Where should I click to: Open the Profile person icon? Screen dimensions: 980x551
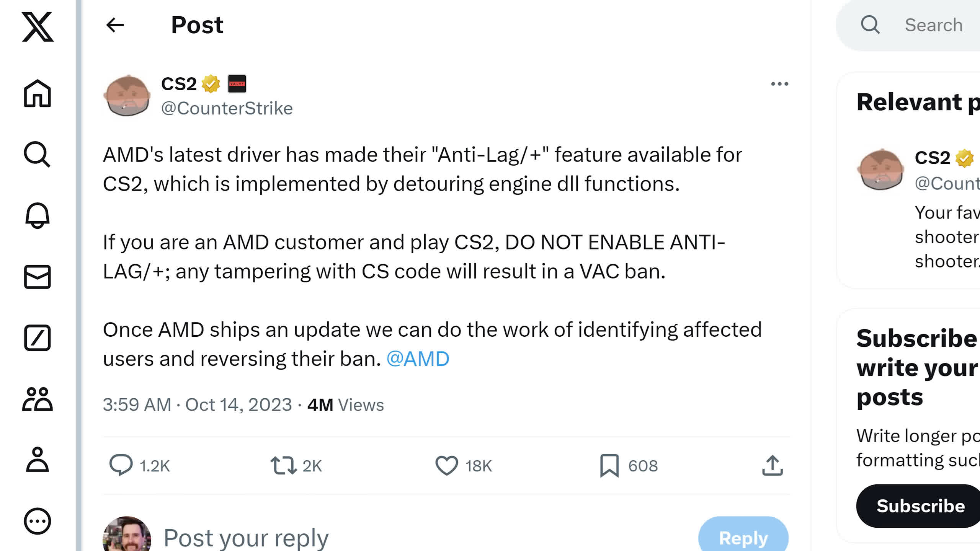[38, 460]
